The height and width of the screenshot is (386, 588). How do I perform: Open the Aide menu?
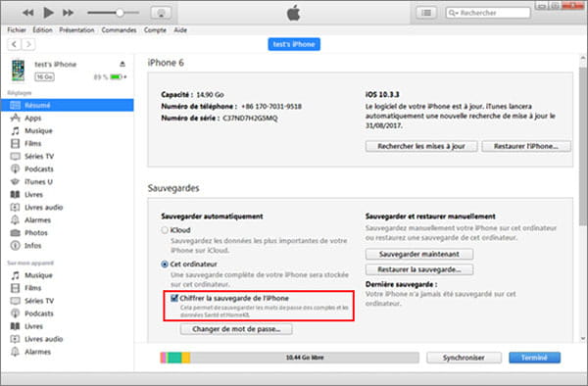[180, 30]
